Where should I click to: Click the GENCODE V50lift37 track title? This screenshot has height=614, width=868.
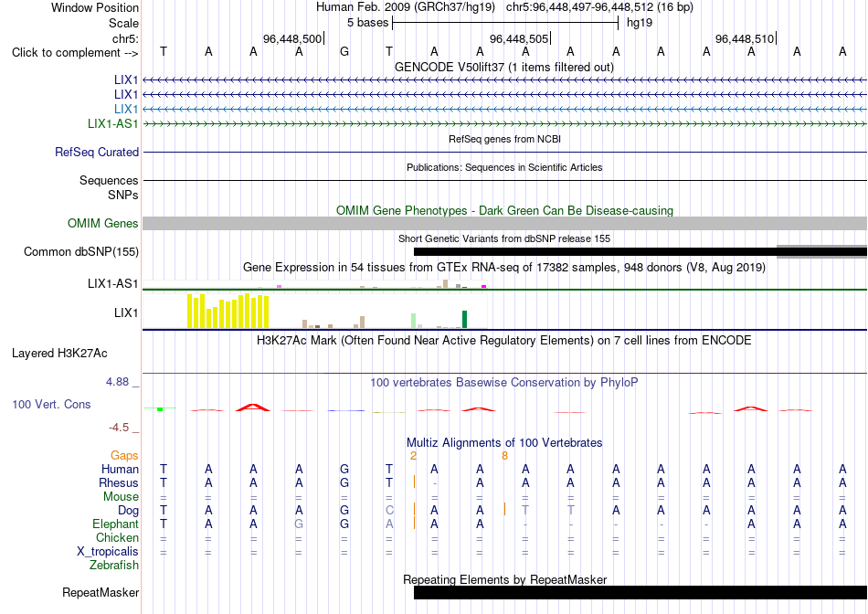pyautogui.click(x=504, y=67)
